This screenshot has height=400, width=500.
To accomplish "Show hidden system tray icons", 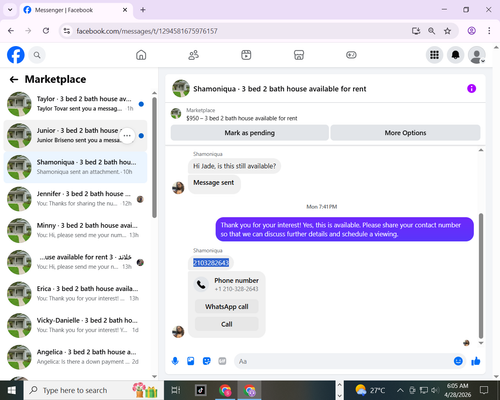I will tap(400, 390).
